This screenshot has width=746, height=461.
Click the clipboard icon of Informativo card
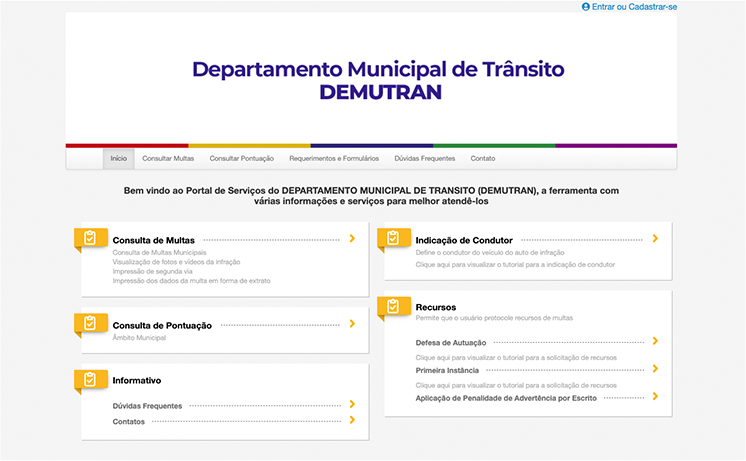pos(90,379)
